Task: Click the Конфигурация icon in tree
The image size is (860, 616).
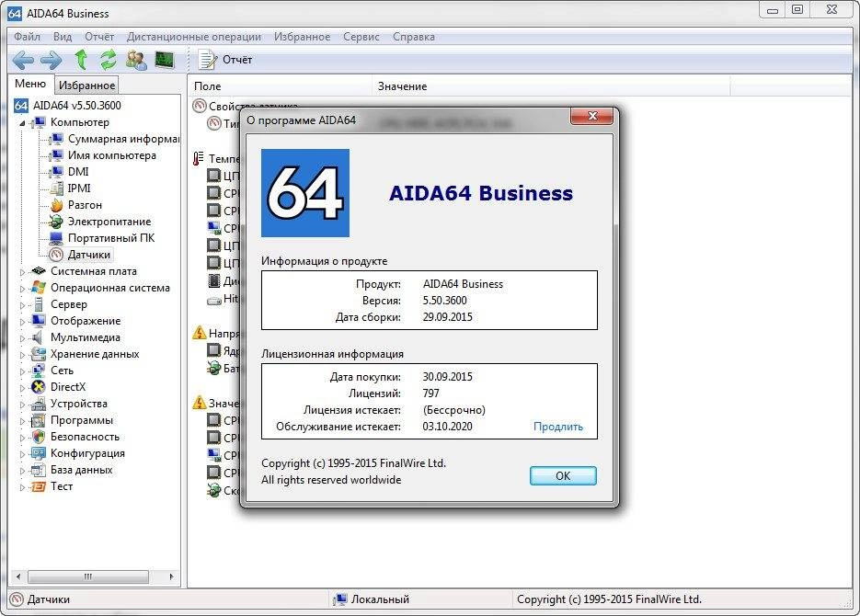Action: click(39, 453)
